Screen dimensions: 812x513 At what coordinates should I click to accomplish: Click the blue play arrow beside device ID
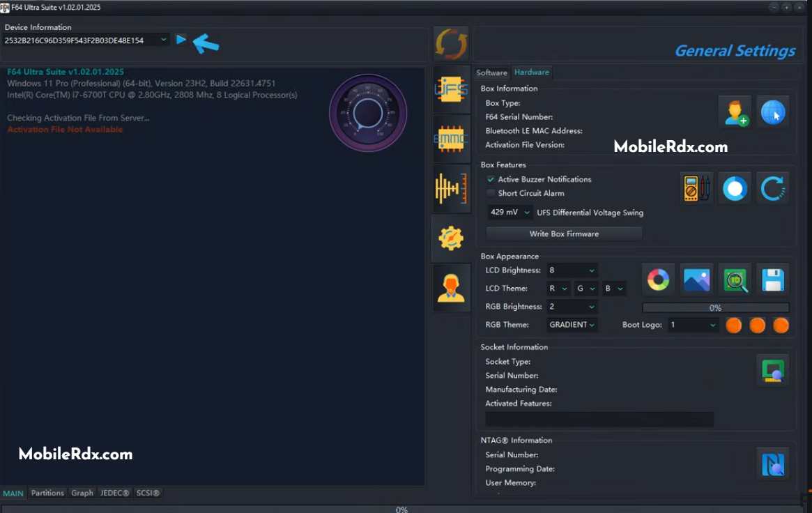coord(181,39)
